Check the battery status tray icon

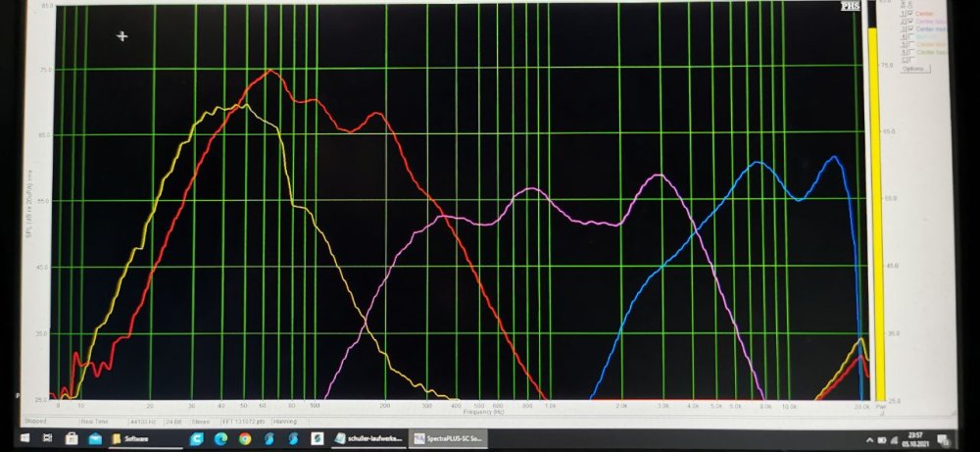click(882, 439)
